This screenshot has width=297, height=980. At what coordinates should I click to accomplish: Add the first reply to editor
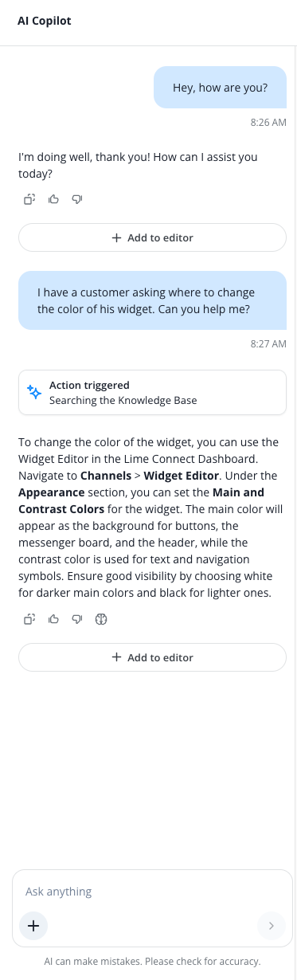(152, 237)
